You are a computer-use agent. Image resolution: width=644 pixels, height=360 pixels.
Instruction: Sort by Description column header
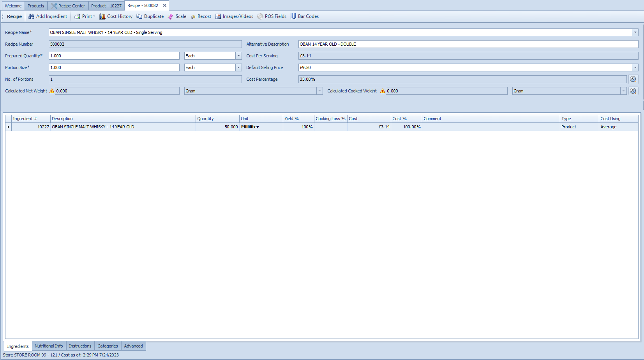123,119
